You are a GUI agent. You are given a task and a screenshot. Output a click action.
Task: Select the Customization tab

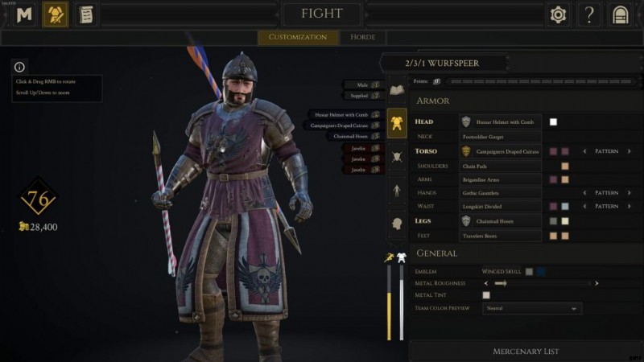(298, 37)
